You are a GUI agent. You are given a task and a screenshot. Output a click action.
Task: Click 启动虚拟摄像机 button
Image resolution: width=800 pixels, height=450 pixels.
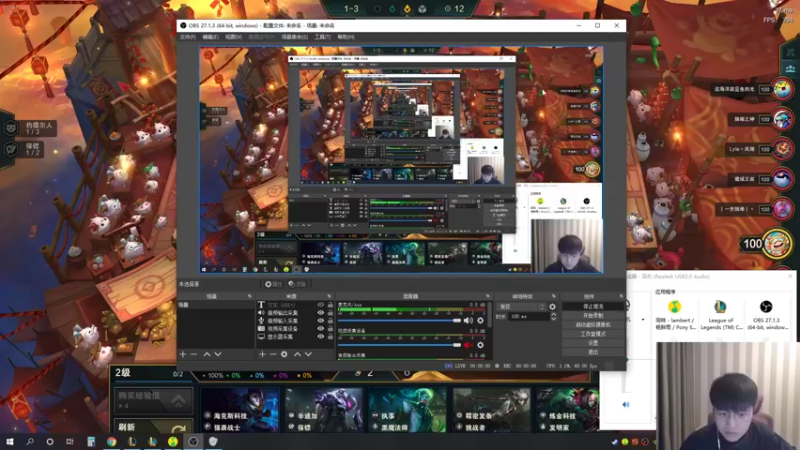pos(593,325)
